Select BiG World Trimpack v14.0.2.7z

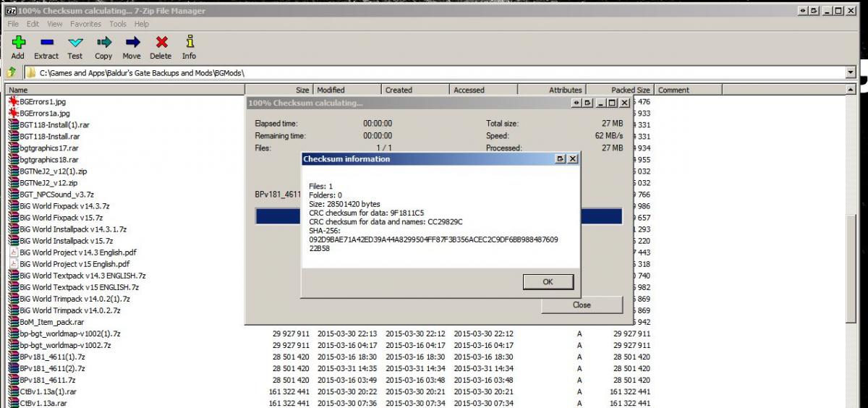(70, 310)
